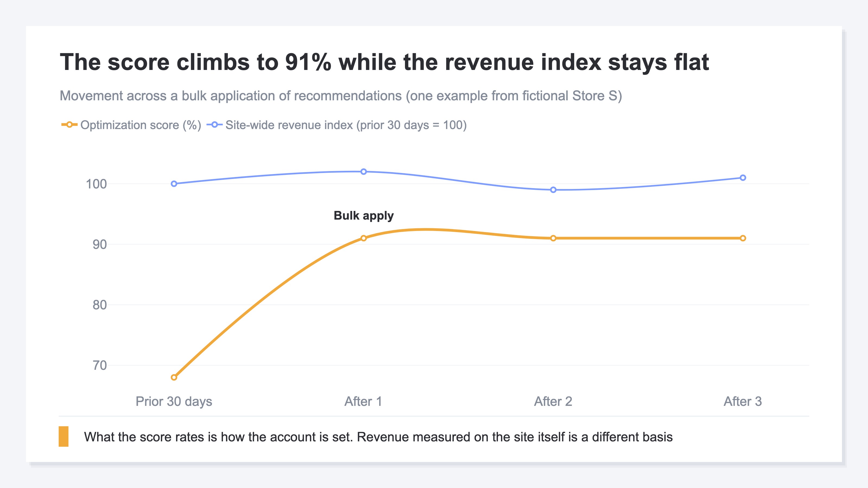This screenshot has height=488, width=868.
Task: Select the revenue index point at Prior 30 days
Action: click(174, 184)
